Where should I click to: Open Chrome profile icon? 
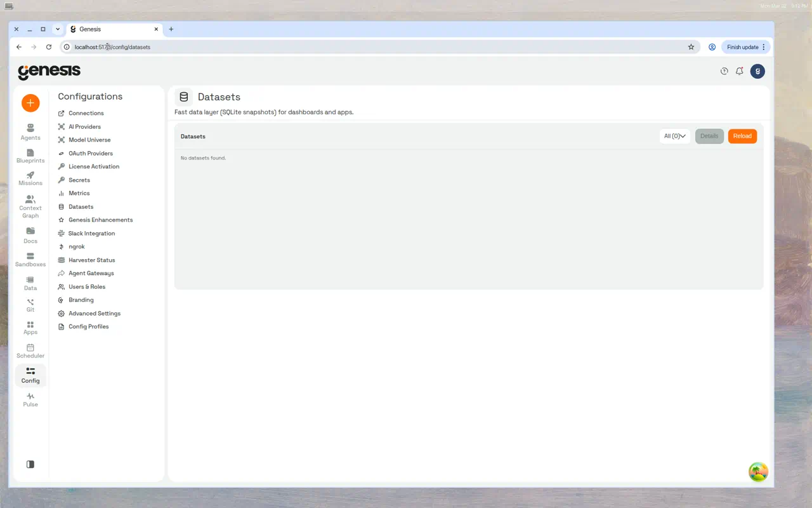(x=712, y=47)
